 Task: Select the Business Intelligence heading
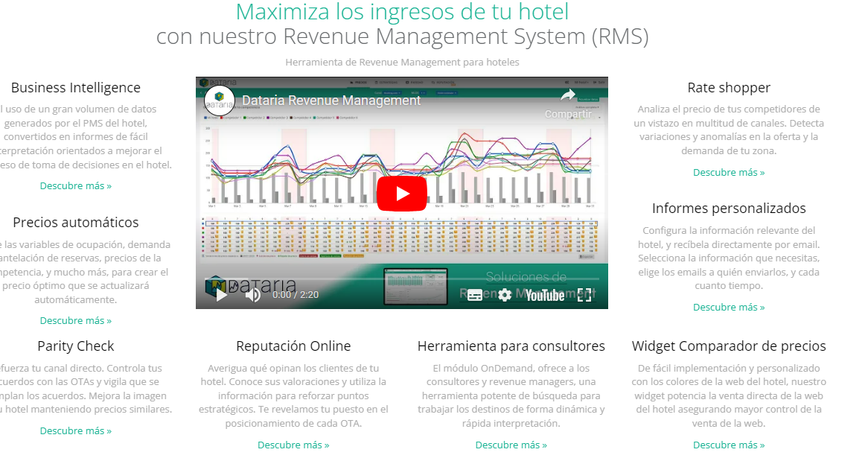[76, 88]
